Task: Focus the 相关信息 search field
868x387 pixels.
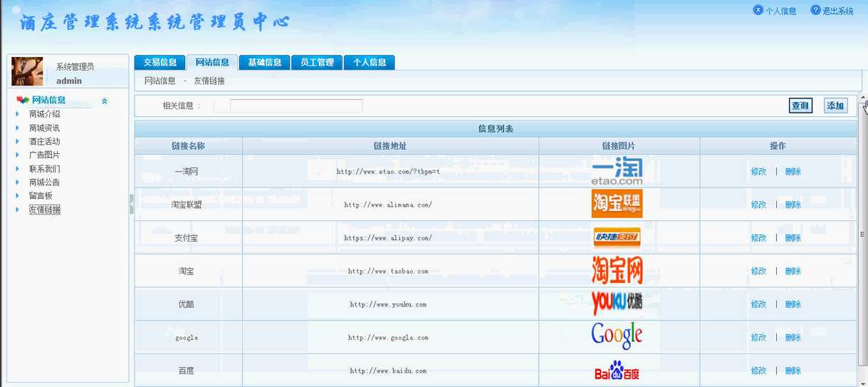Action: pos(296,105)
